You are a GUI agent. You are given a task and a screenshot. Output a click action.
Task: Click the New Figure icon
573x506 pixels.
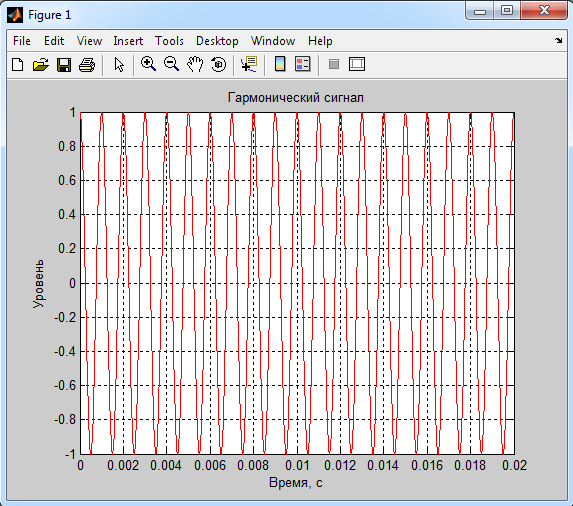coord(18,65)
